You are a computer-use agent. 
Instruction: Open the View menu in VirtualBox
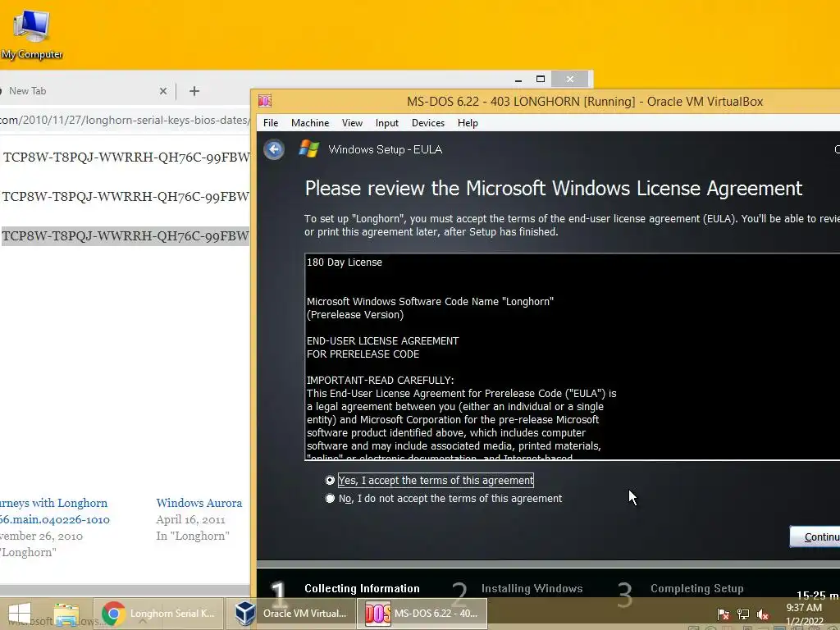[352, 123]
